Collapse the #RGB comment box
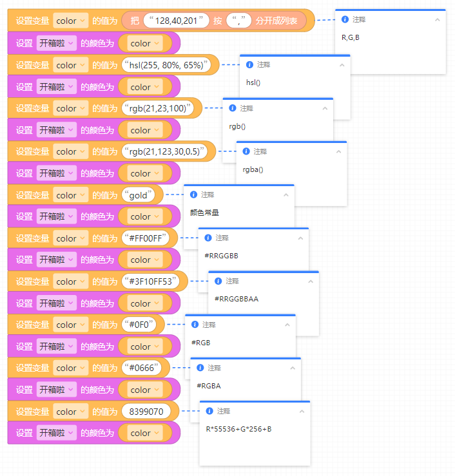 coord(287,325)
